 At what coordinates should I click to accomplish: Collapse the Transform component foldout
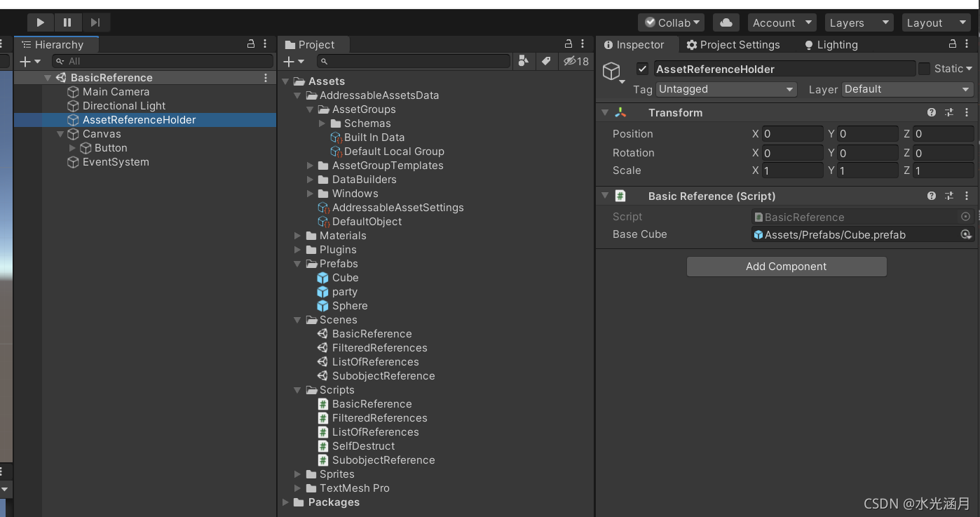[605, 112]
